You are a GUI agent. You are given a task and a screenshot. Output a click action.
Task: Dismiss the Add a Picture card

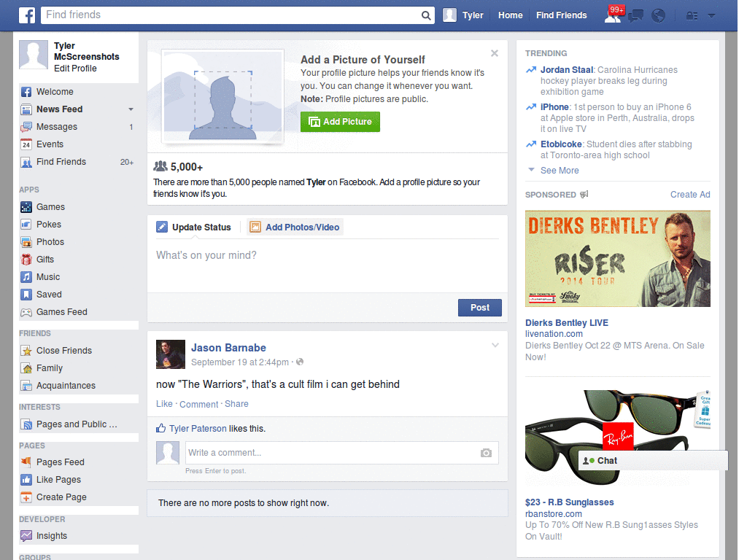[x=495, y=53]
